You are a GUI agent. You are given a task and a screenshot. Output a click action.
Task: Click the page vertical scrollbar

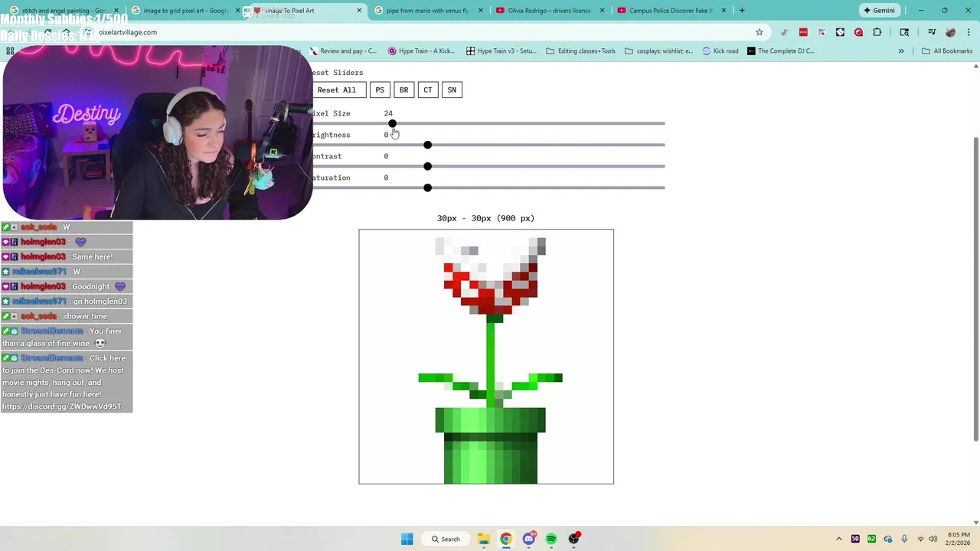(x=975, y=289)
